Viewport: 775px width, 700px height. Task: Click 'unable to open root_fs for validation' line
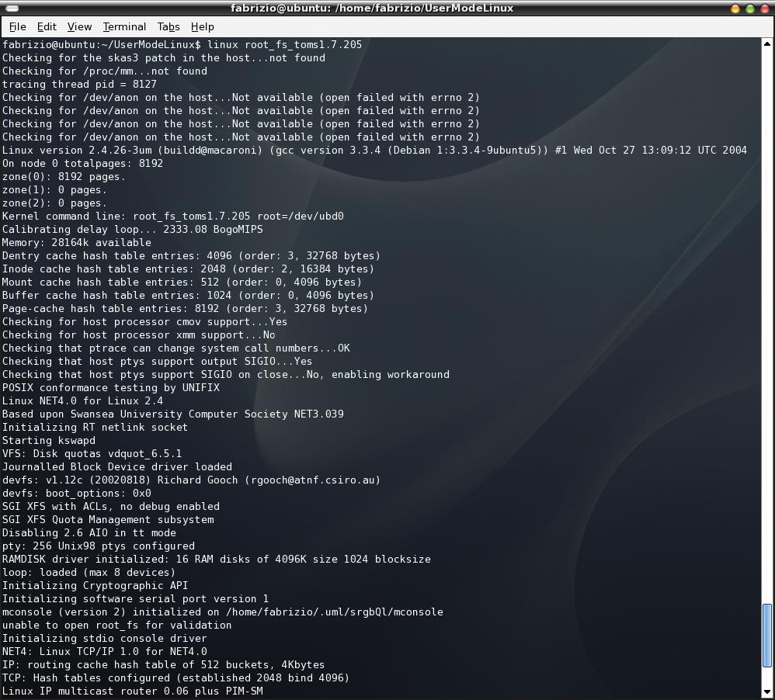116,625
